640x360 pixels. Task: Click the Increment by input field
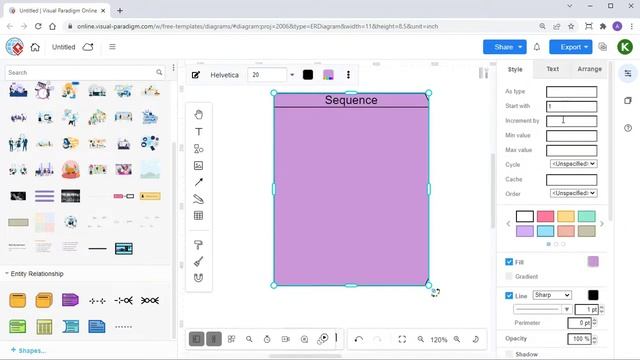[x=571, y=121]
